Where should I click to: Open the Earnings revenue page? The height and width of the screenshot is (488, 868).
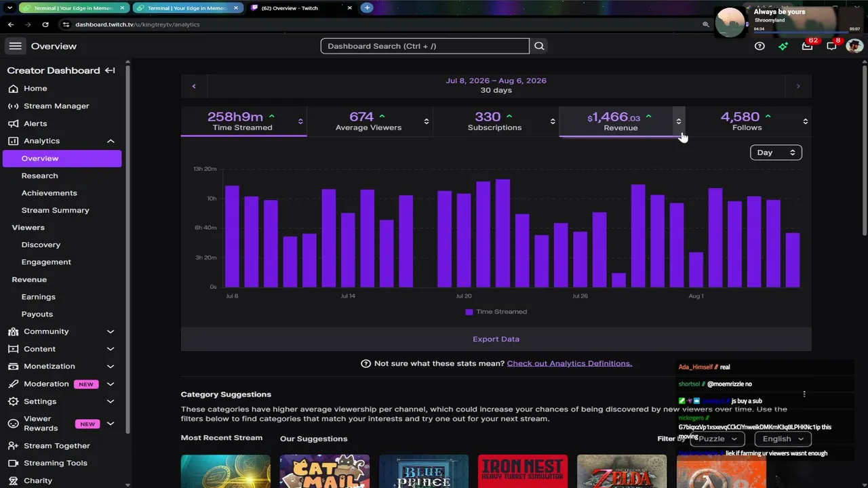click(38, 297)
